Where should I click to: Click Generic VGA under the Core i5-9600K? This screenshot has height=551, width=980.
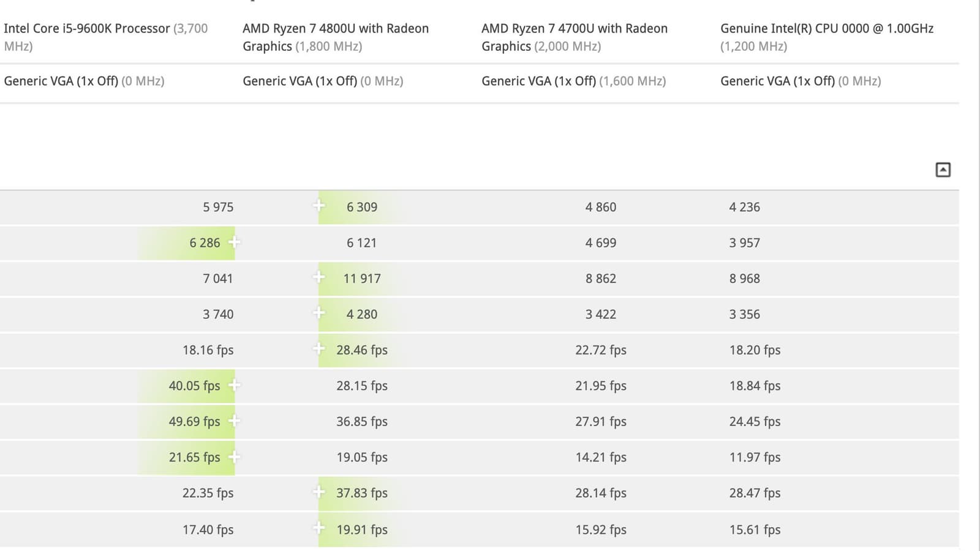(x=61, y=81)
